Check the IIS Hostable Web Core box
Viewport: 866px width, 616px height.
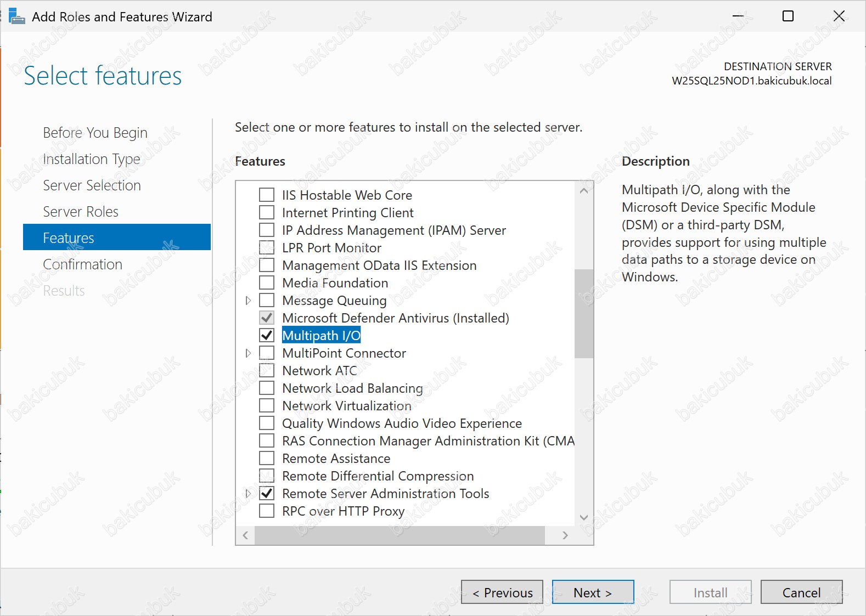267,195
